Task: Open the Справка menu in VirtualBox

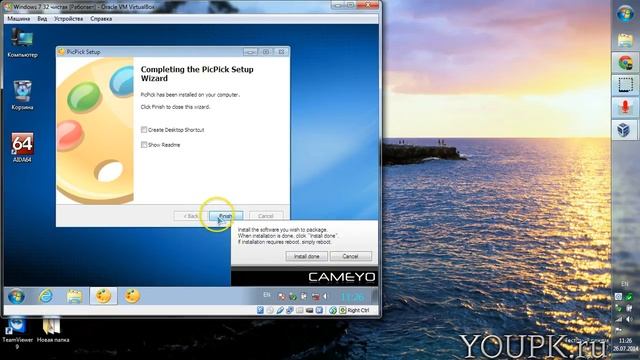Action: pyautogui.click(x=101, y=19)
